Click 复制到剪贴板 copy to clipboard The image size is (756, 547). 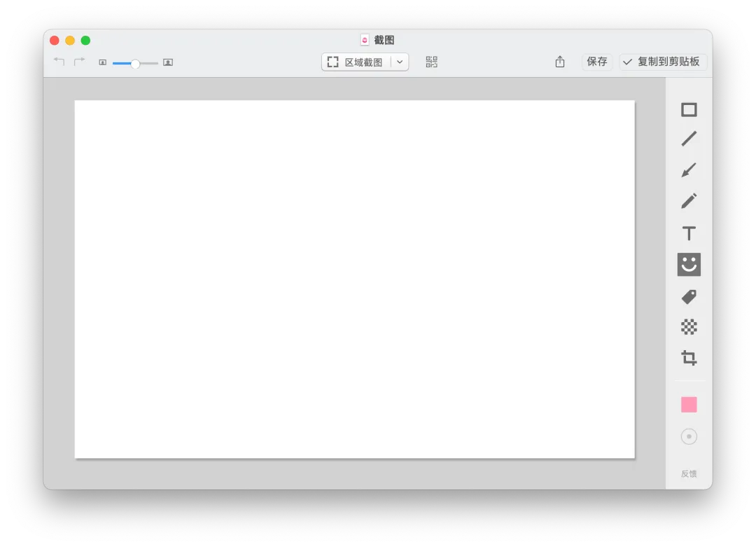click(x=662, y=62)
